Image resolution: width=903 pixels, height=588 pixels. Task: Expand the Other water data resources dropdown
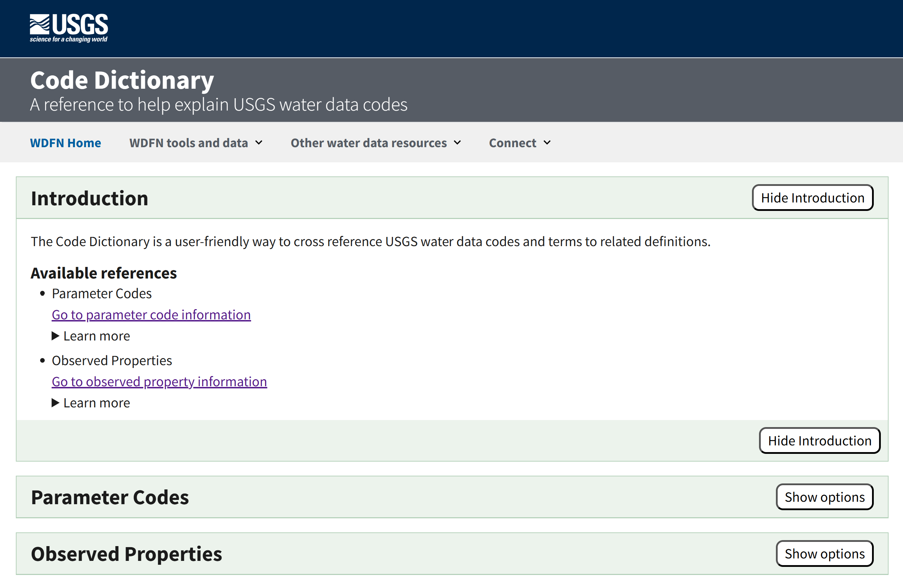click(368, 143)
